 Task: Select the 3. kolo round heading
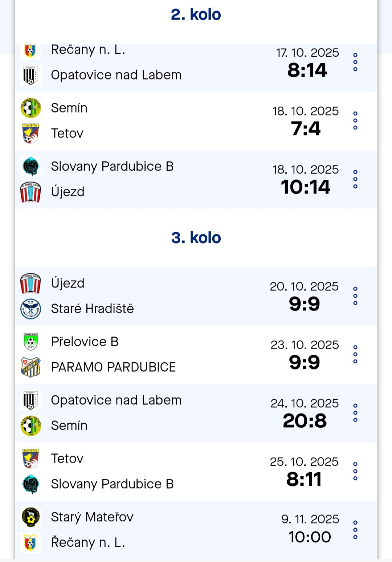(196, 238)
